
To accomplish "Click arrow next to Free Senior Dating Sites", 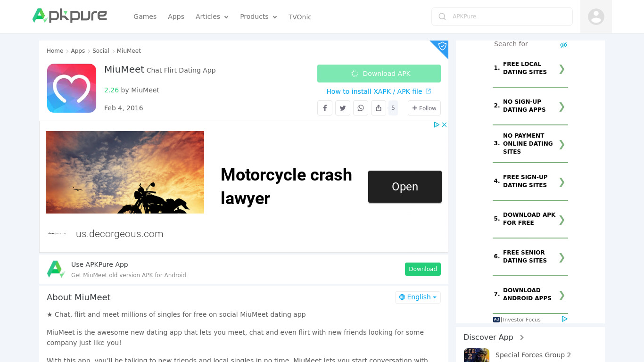I will click(561, 257).
